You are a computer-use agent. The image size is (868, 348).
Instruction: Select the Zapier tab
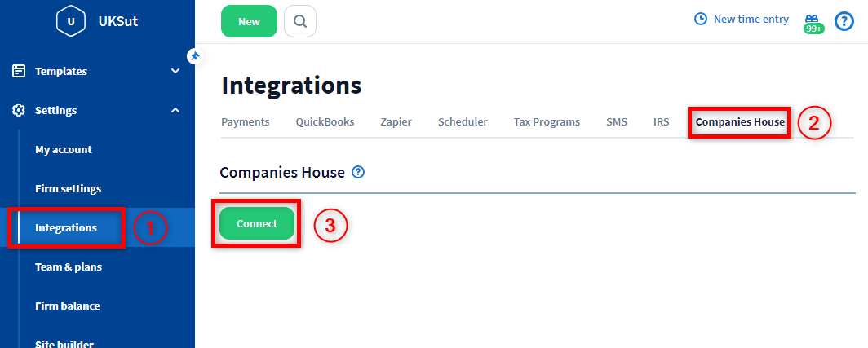click(x=396, y=122)
